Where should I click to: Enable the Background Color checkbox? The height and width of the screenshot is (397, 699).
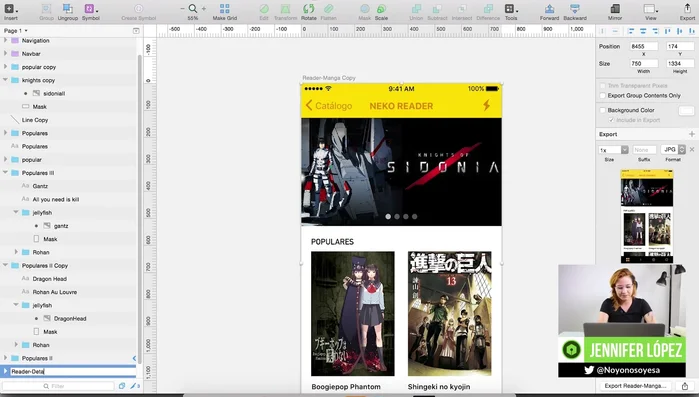(x=603, y=110)
